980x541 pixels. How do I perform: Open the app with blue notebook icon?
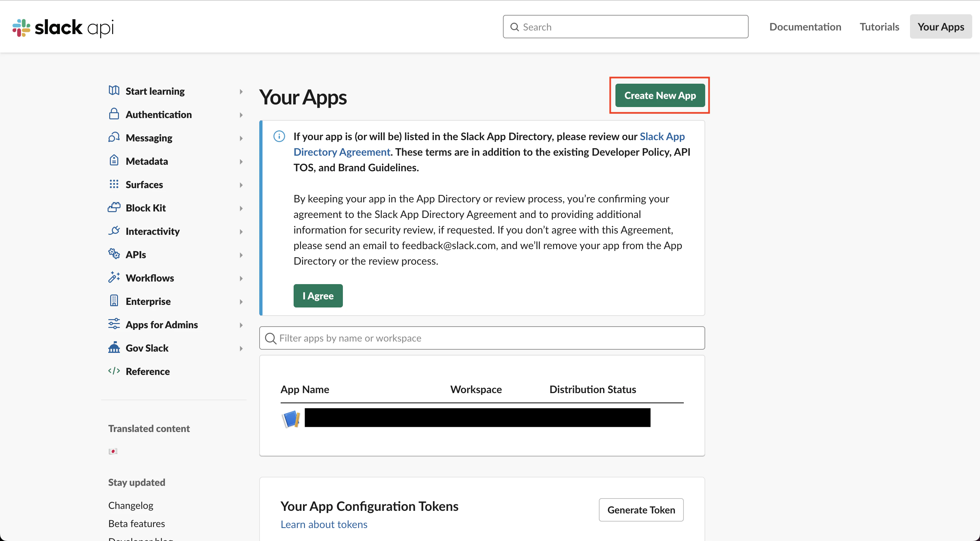291,419
